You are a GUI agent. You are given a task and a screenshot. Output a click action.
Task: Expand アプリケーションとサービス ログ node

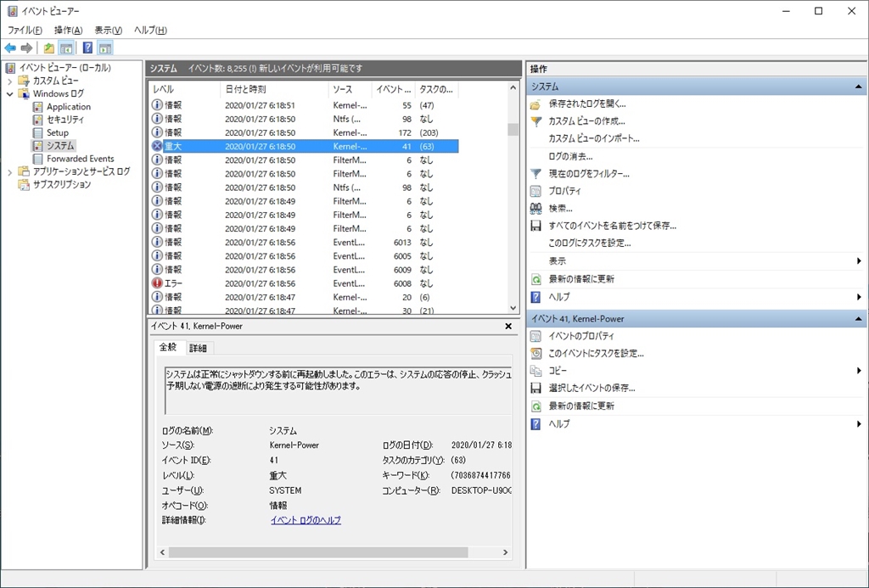point(10,171)
